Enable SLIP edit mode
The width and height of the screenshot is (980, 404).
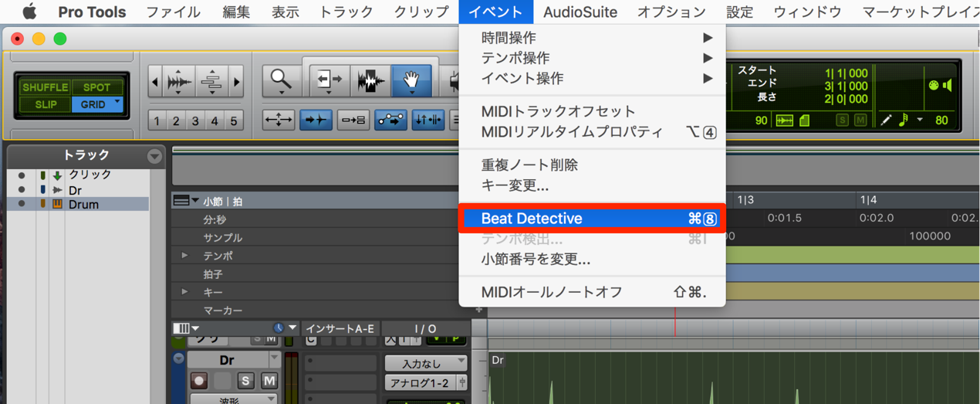tap(46, 104)
